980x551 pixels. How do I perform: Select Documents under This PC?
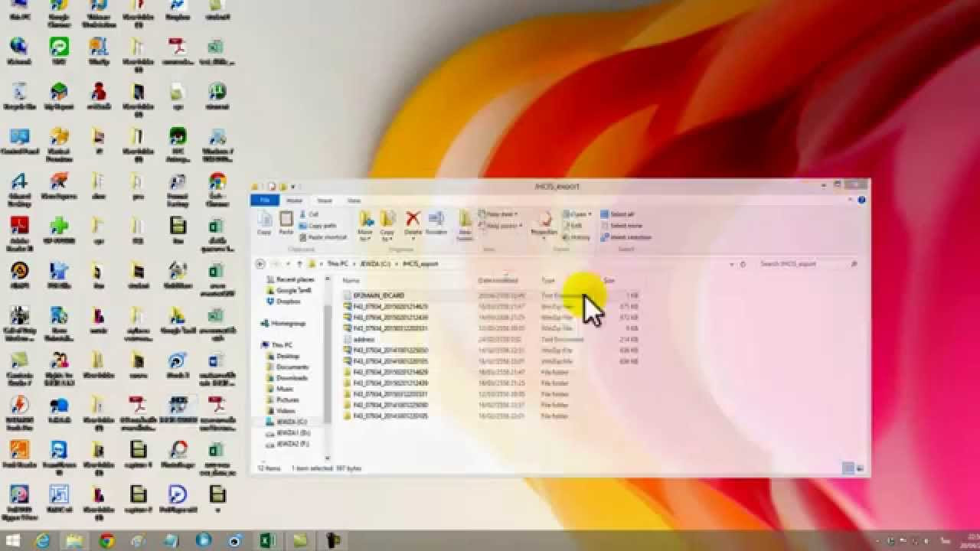click(287, 367)
